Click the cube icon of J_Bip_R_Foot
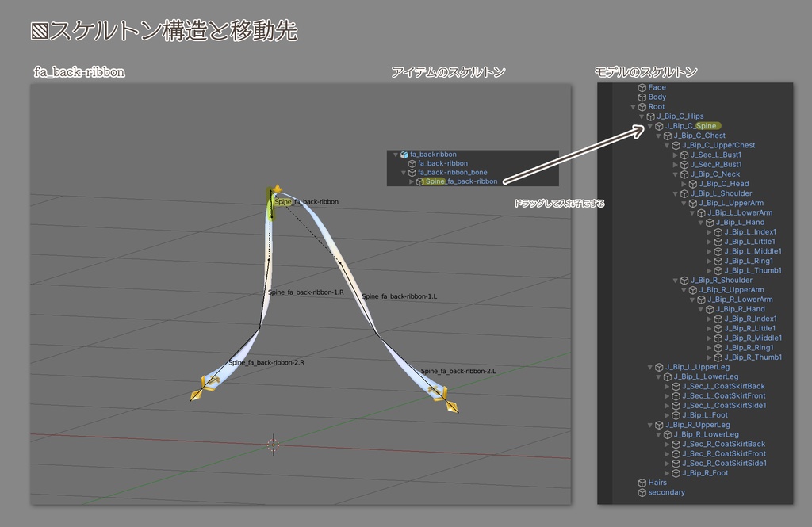Image resolution: width=812 pixels, height=527 pixels. pos(676,473)
